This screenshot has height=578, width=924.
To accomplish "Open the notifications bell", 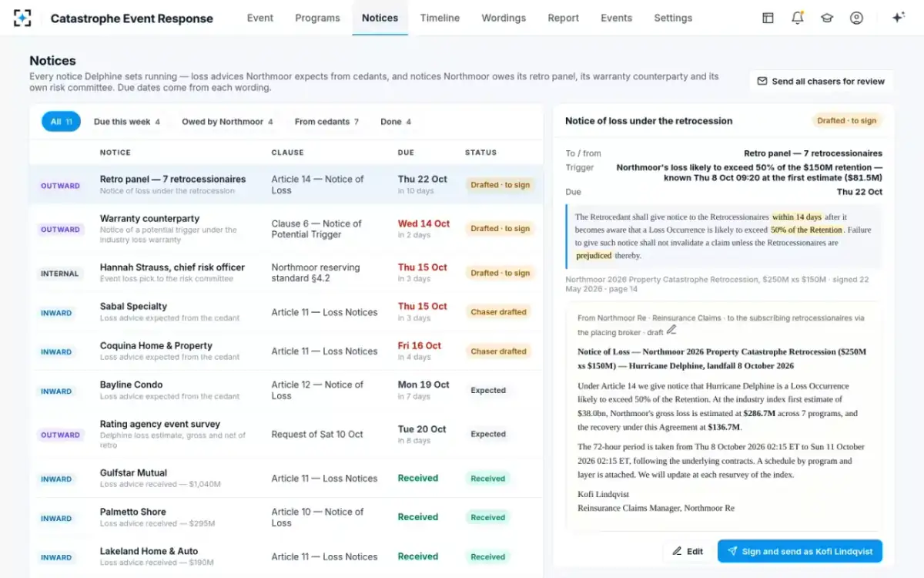I will point(797,18).
